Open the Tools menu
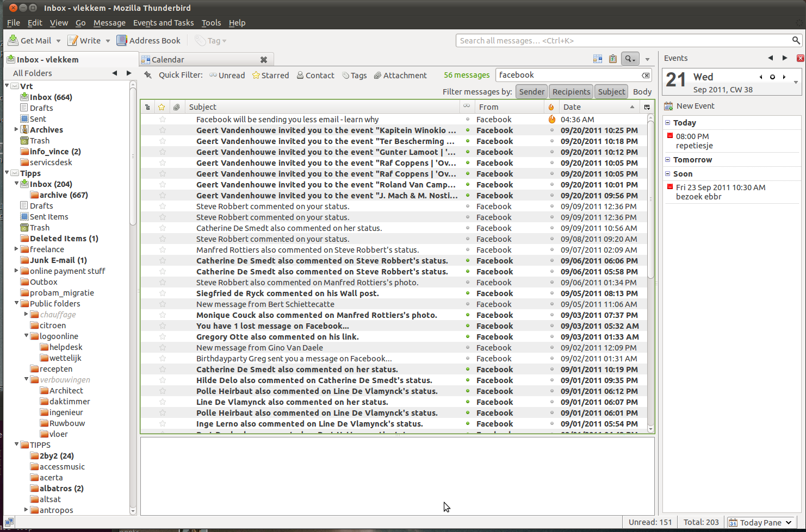This screenshot has height=532, width=806. pos(211,23)
